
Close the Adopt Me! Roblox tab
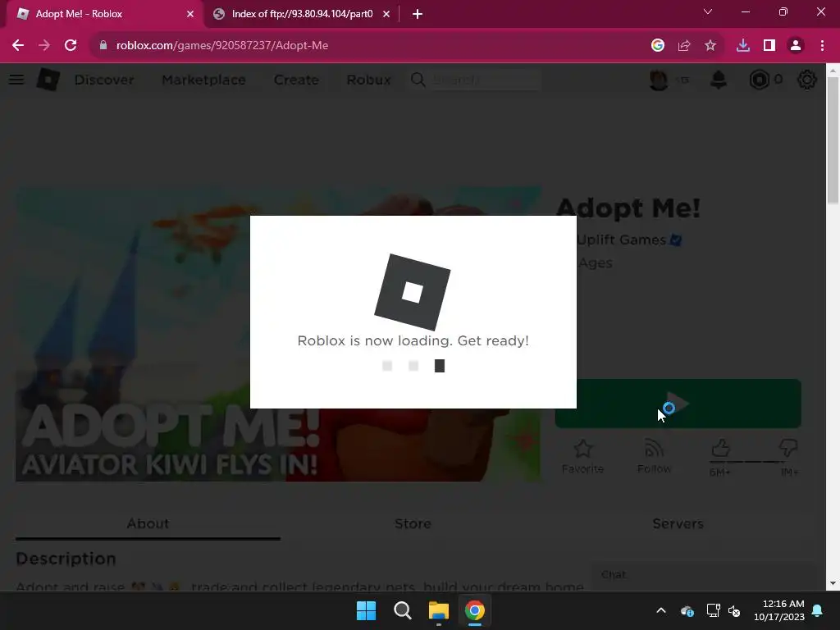point(190,14)
